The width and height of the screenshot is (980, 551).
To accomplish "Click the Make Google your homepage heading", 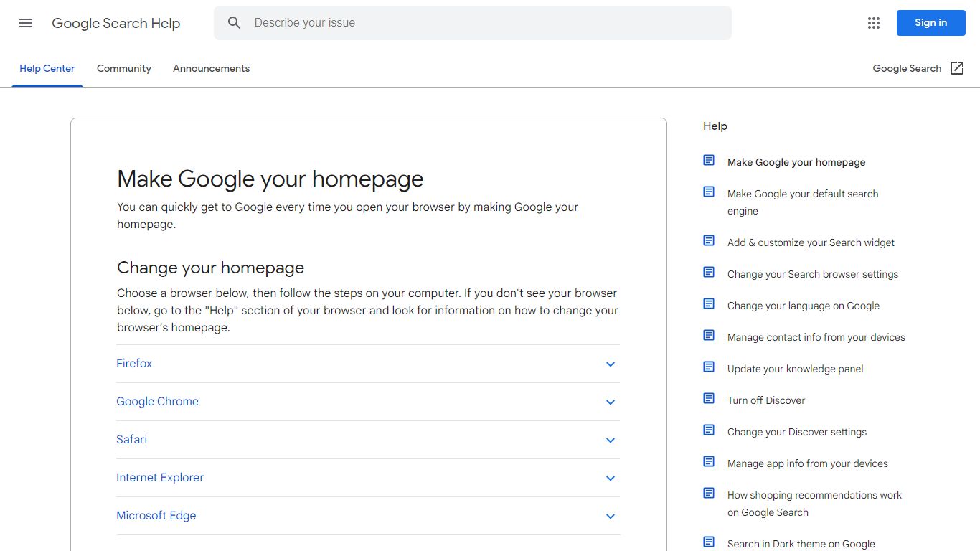I will [x=270, y=179].
